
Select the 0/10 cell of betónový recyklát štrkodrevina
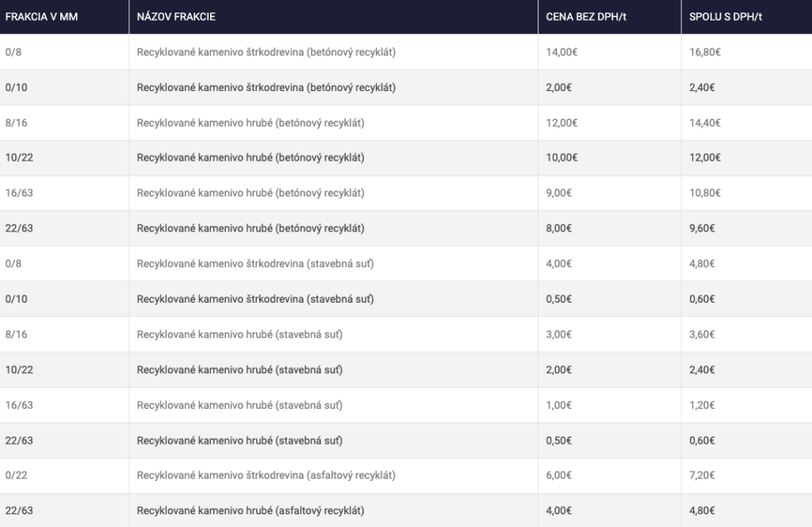(x=64, y=87)
